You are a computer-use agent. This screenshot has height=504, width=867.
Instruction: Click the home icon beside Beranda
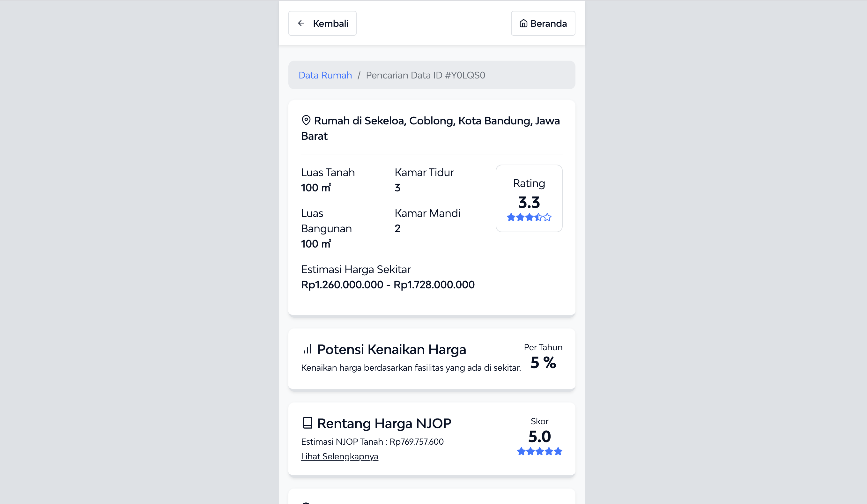523,23
